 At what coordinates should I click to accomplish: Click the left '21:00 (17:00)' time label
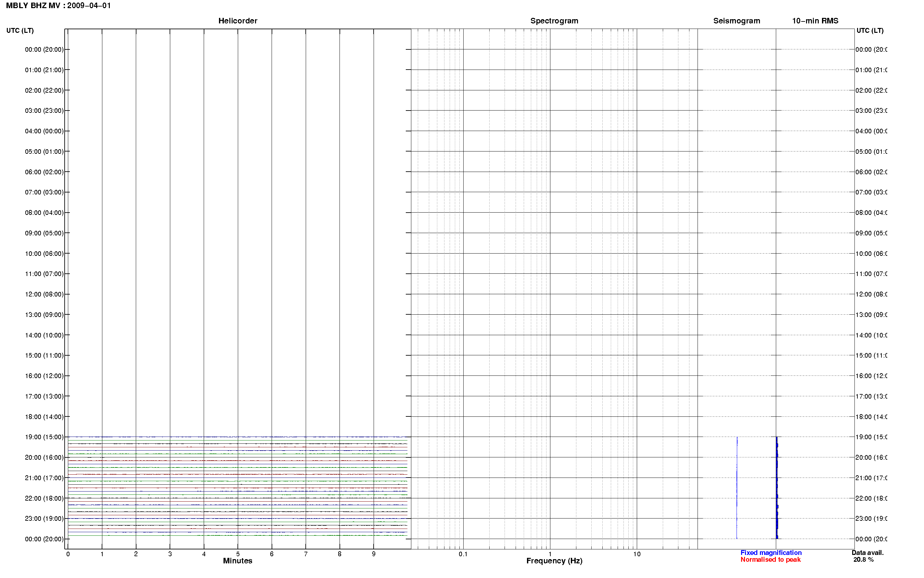44,478
